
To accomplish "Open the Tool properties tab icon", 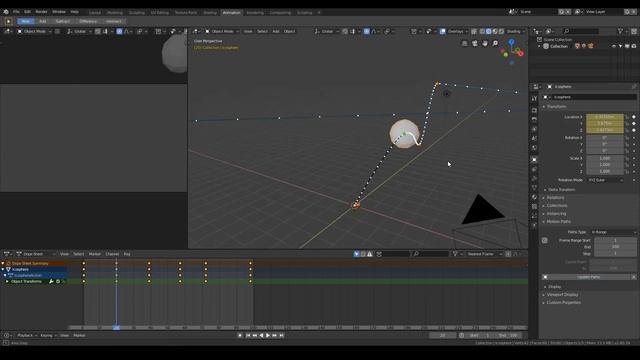I will [534, 98].
